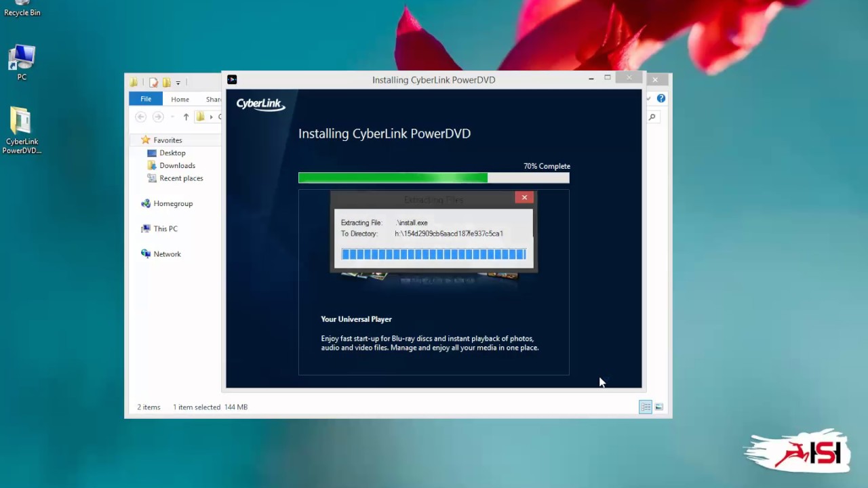Click the New Folder quick access icon in Explorer
Viewport: 868px width, 488px height.
pyautogui.click(x=166, y=83)
